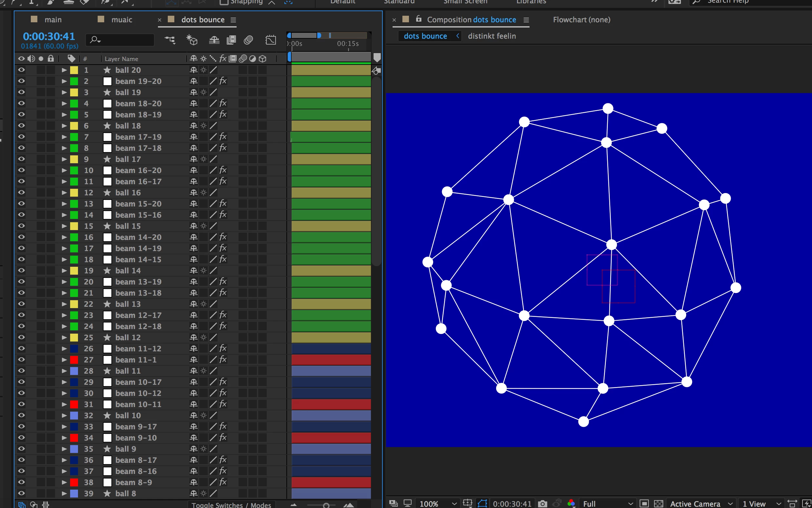Take a snapshot with the camera icon
This screenshot has width=812, height=508.
coord(542,503)
